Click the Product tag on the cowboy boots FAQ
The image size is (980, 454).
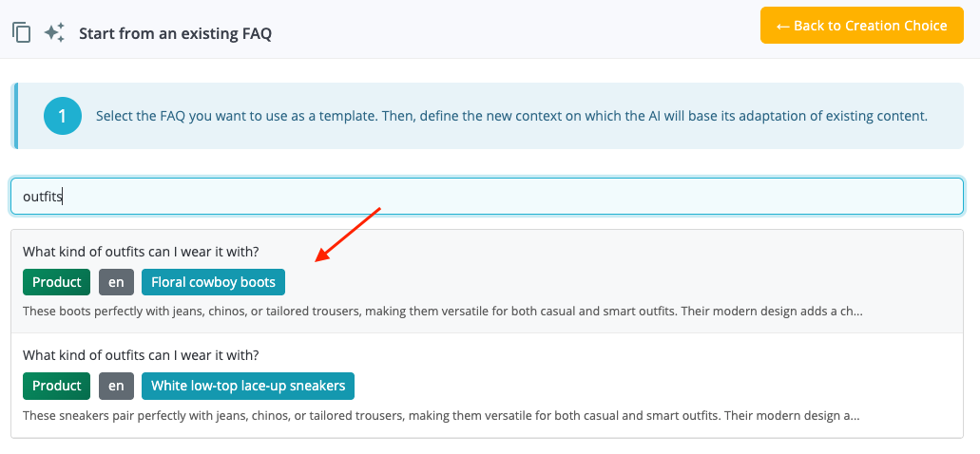point(57,282)
